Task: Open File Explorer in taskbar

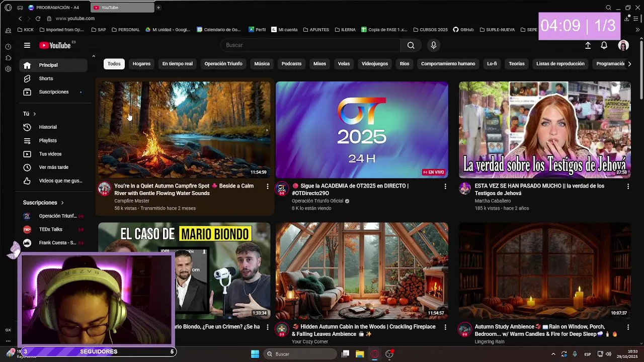Action: pyautogui.click(x=360, y=354)
